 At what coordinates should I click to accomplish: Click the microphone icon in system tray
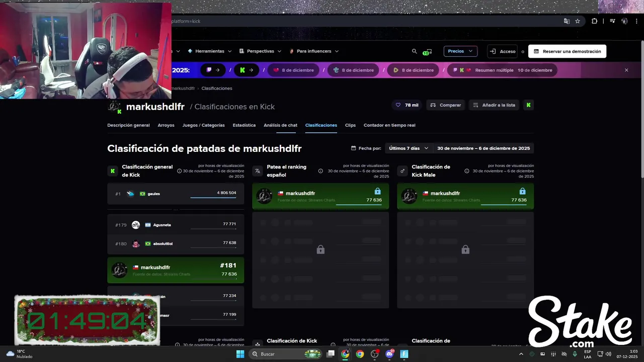[575, 354]
